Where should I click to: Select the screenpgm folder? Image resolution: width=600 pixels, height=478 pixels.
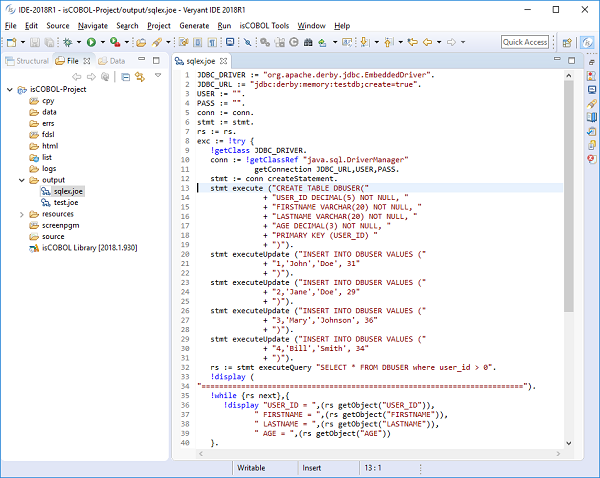60,225
